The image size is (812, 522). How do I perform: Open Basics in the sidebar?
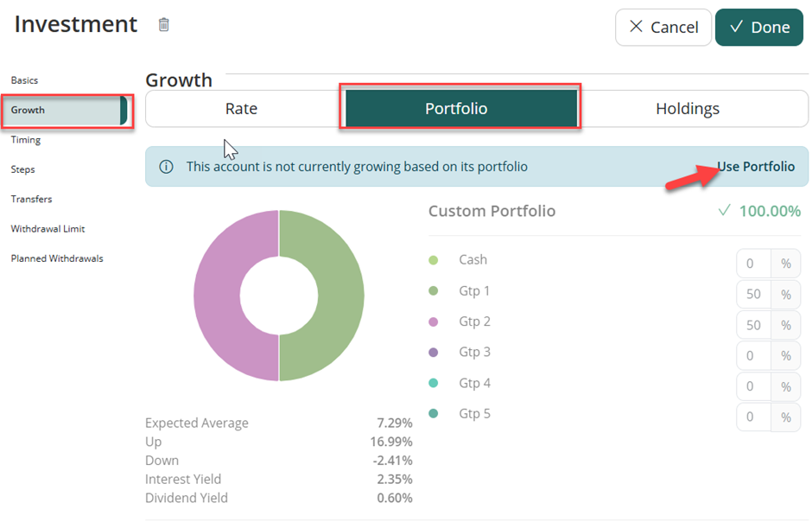coord(24,80)
